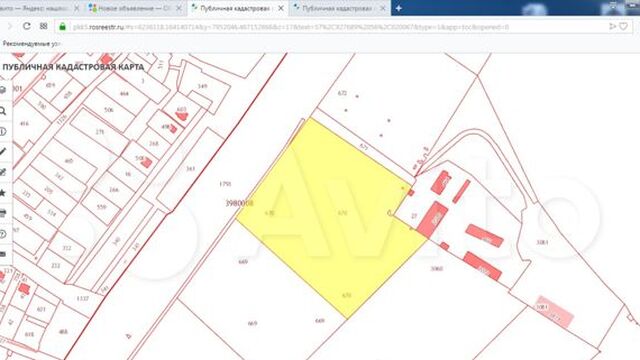
Task: Open favorites star in left sidebar
Action: [3, 193]
